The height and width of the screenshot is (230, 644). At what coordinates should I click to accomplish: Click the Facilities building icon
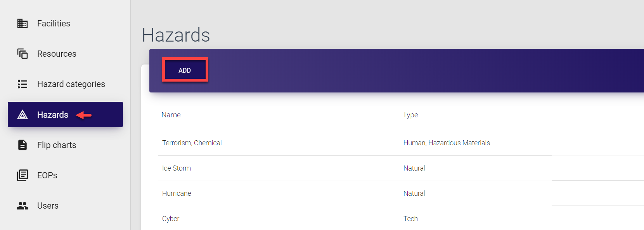[23, 23]
